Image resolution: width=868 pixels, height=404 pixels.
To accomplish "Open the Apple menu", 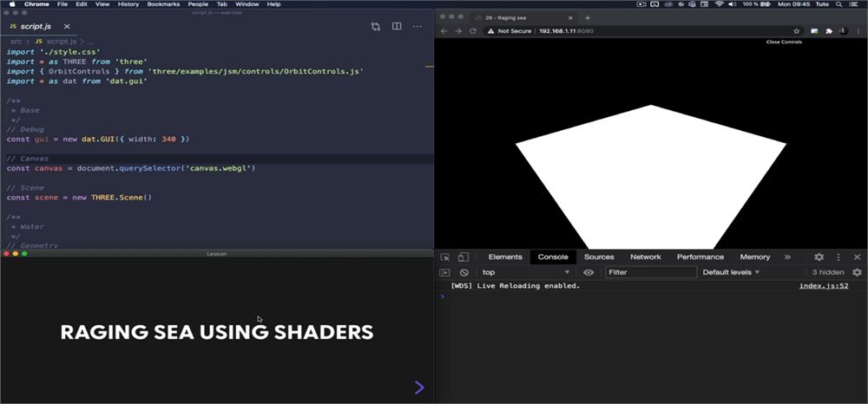I will tap(12, 3).
